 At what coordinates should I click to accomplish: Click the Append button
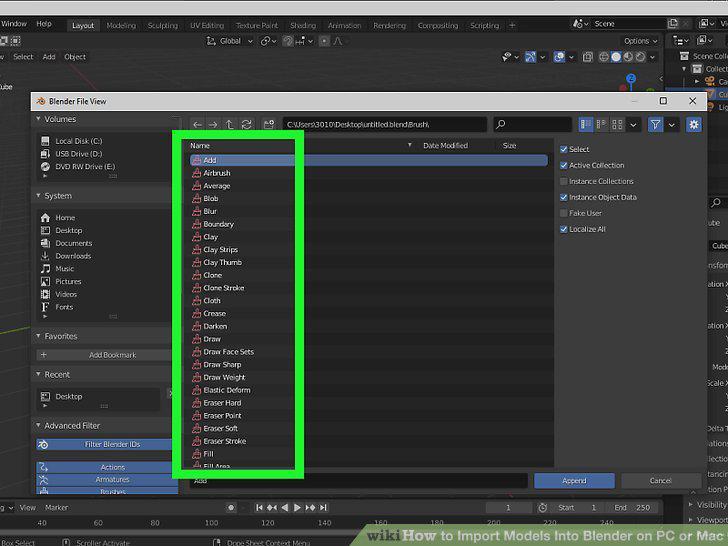click(x=574, y=481)
